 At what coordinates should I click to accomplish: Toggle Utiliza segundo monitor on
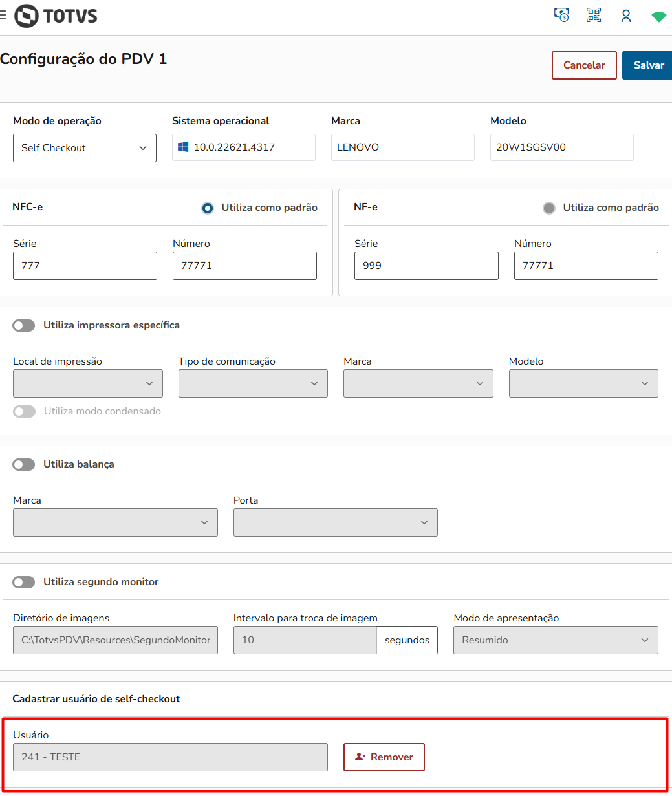click(x=24, y=582)
